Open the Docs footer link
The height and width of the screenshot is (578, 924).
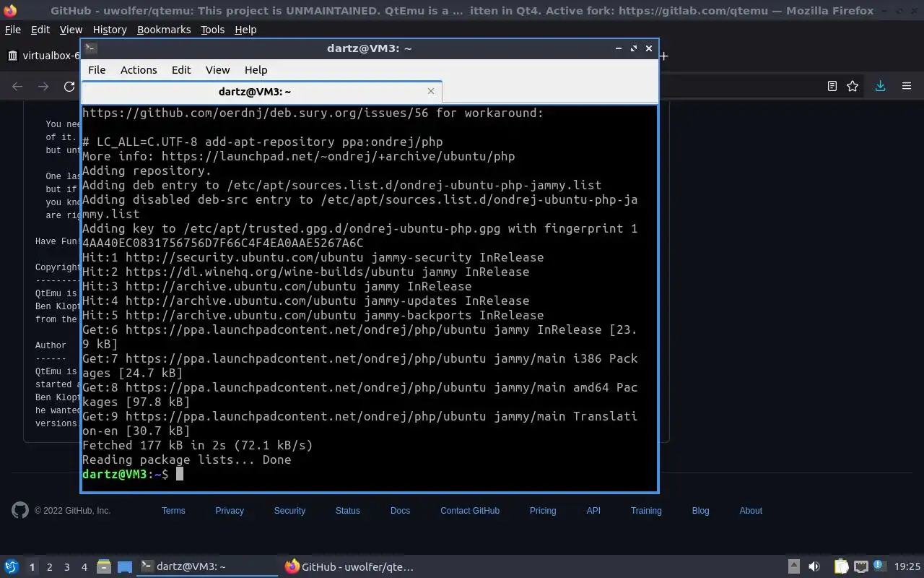tap(400, 511)
